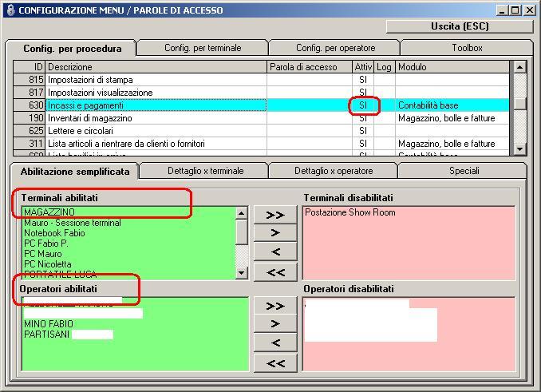Screen dimensions: 541x392
Task: Click Log cell of Impostazioni di stampa row
Action: [x=385, y=80]
